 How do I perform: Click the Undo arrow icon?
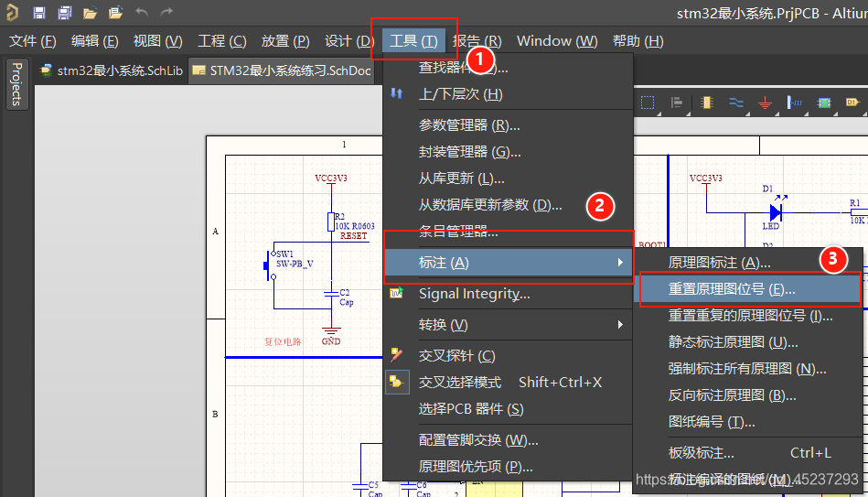tap(141, 13)
